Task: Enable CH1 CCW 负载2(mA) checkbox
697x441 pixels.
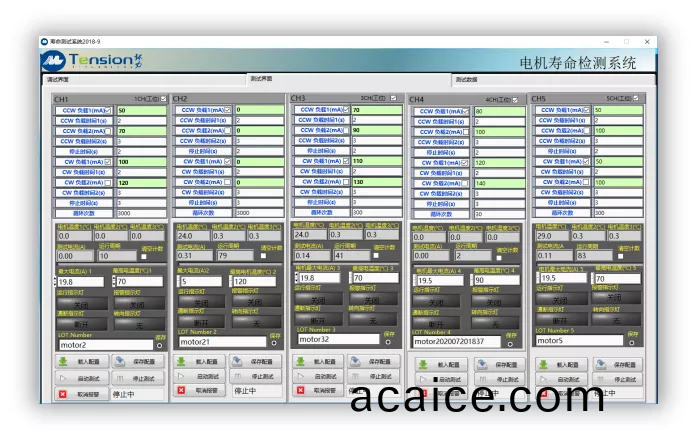Action: [108, 131]
